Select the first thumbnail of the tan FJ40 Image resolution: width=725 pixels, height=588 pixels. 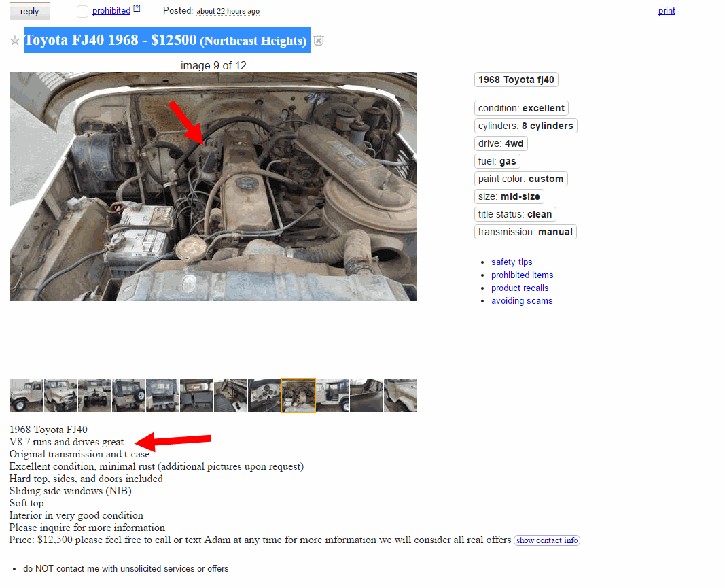26,396
